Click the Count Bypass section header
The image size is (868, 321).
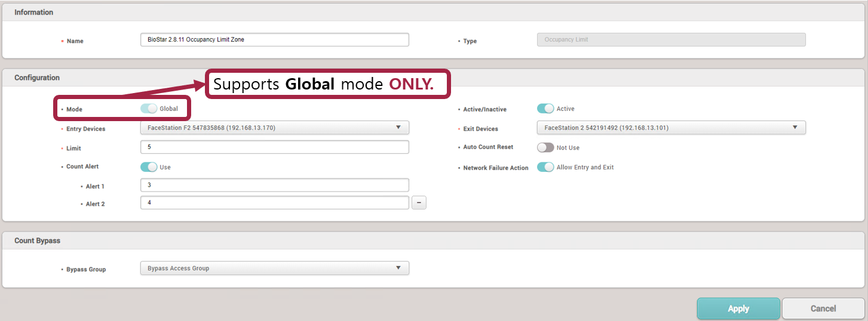(x=37, y=240)
